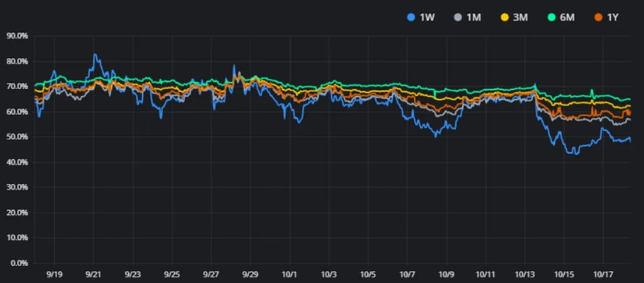Click the 10/9 date label
644x283 pixels.
(446, 274)
